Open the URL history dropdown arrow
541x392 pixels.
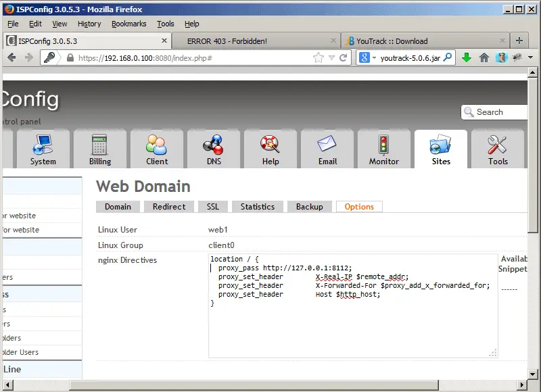point(331,58)
